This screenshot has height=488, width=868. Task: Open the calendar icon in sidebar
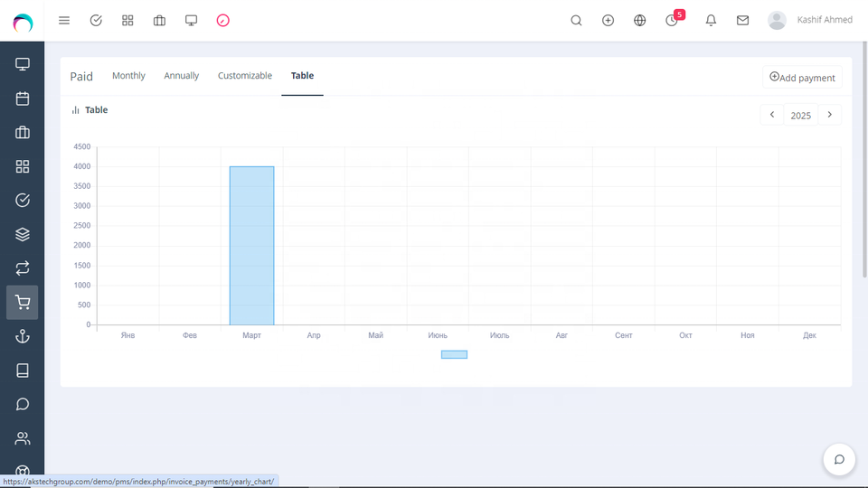click(23, 99)
